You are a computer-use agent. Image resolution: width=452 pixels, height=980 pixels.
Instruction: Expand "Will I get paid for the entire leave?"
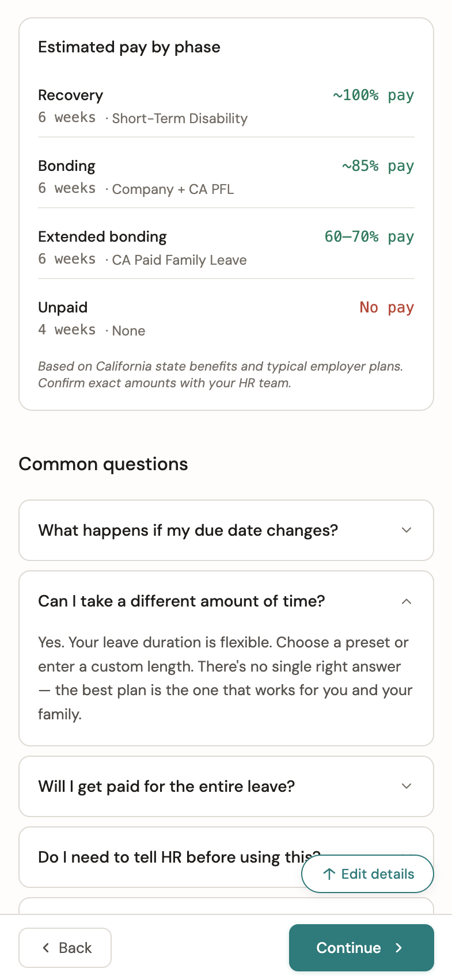tap(166, 786)
